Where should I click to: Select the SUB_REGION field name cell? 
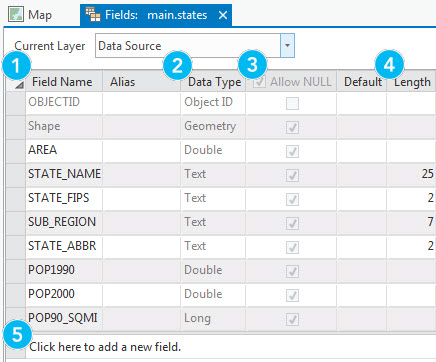64,223
